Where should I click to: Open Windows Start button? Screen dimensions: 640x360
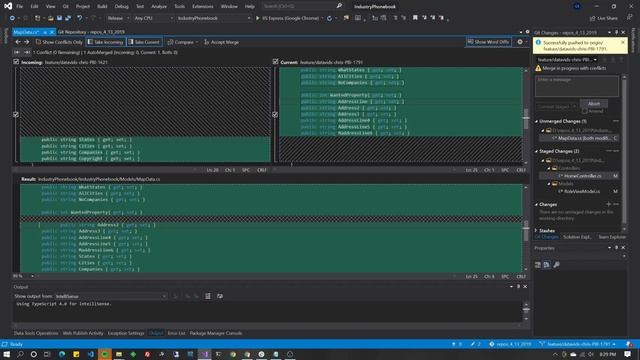(7, 354)
